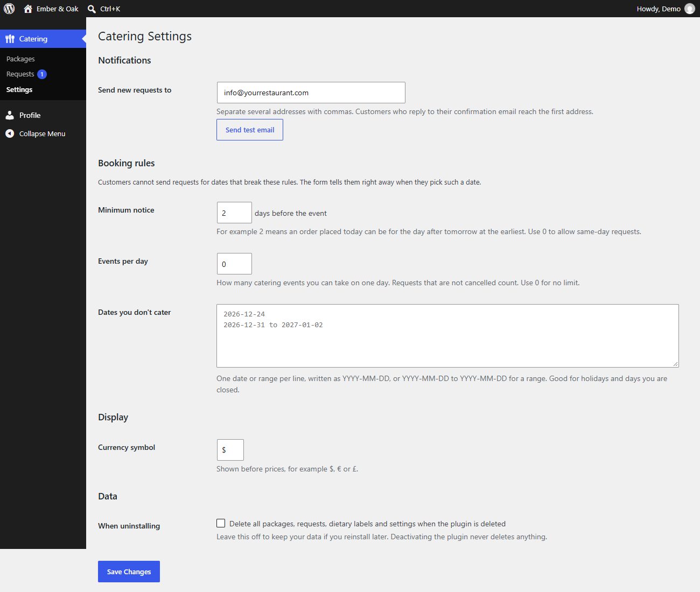Click the Currency symbol field
The width and height of the screenshot is (700, 592).
[230, 450]
